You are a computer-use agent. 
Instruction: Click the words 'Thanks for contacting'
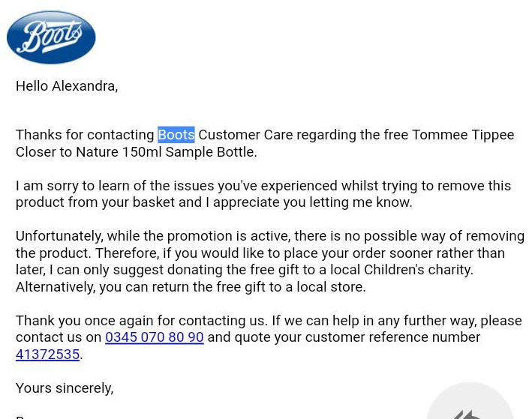85,135
